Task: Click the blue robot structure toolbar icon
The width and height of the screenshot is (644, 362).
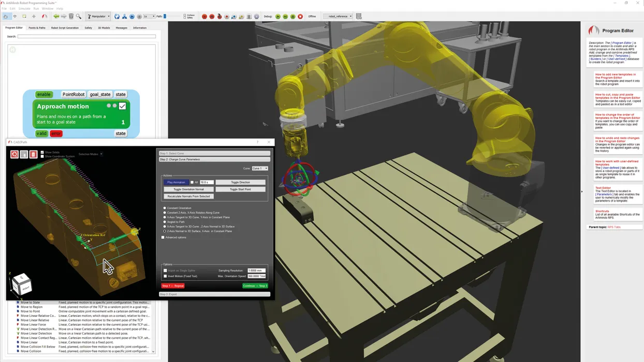Action: click(124, 17)
